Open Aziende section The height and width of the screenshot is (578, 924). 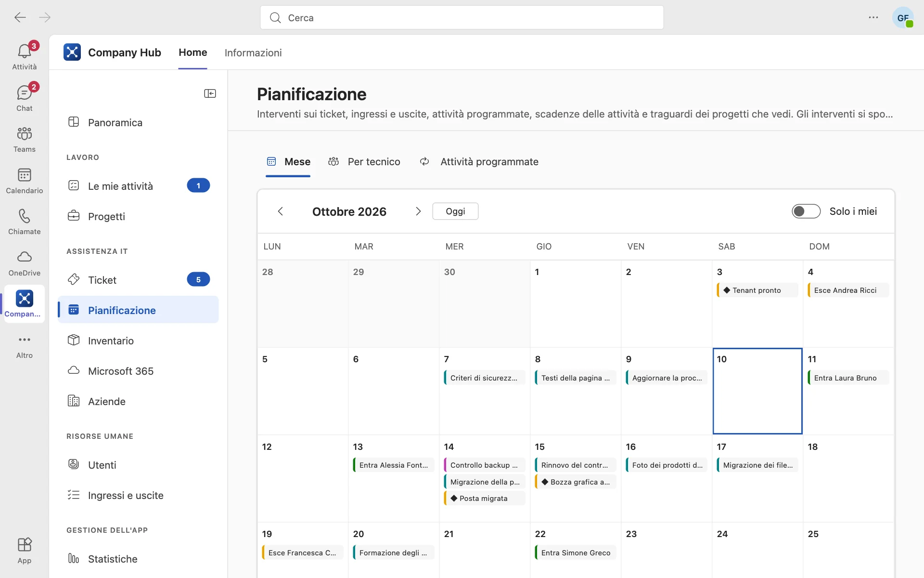[x=138, y=401]
